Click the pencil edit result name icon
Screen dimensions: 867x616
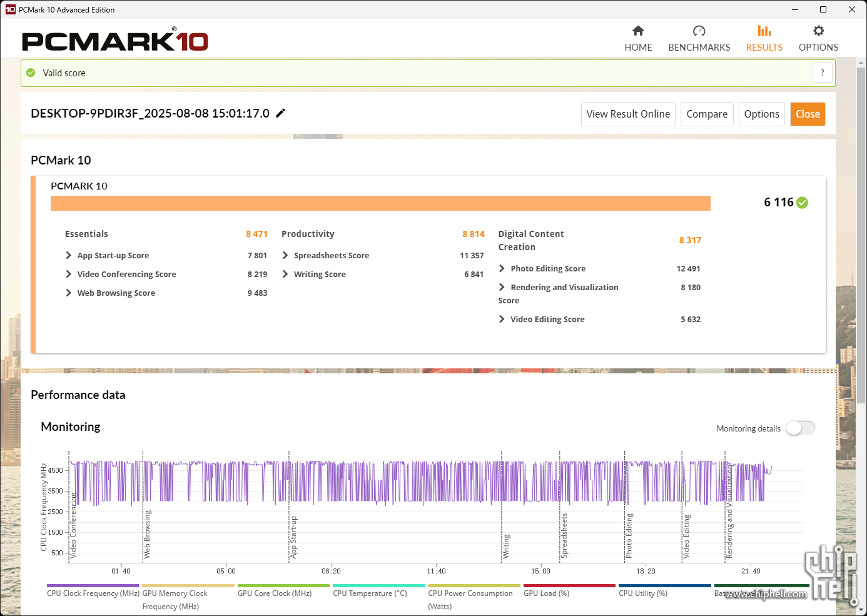click(281, 113)
